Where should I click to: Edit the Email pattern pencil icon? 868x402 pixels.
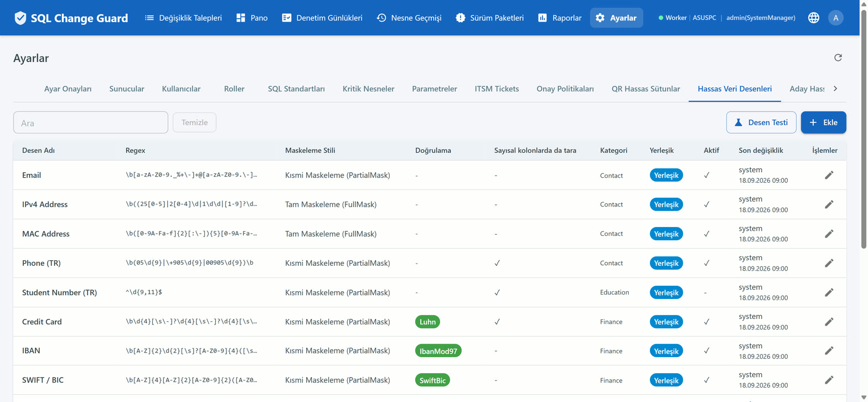click(x=829, y=175)
